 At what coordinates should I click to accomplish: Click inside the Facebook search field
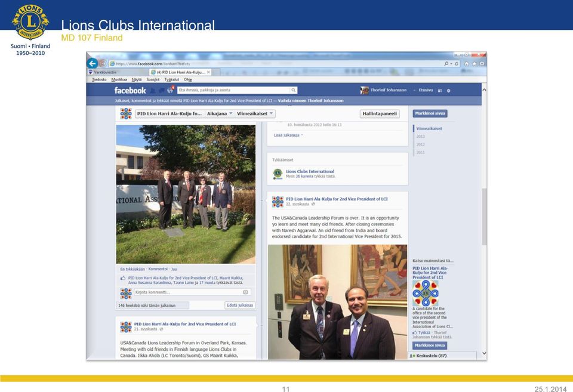pyautogui.click(x=234, y=90)
